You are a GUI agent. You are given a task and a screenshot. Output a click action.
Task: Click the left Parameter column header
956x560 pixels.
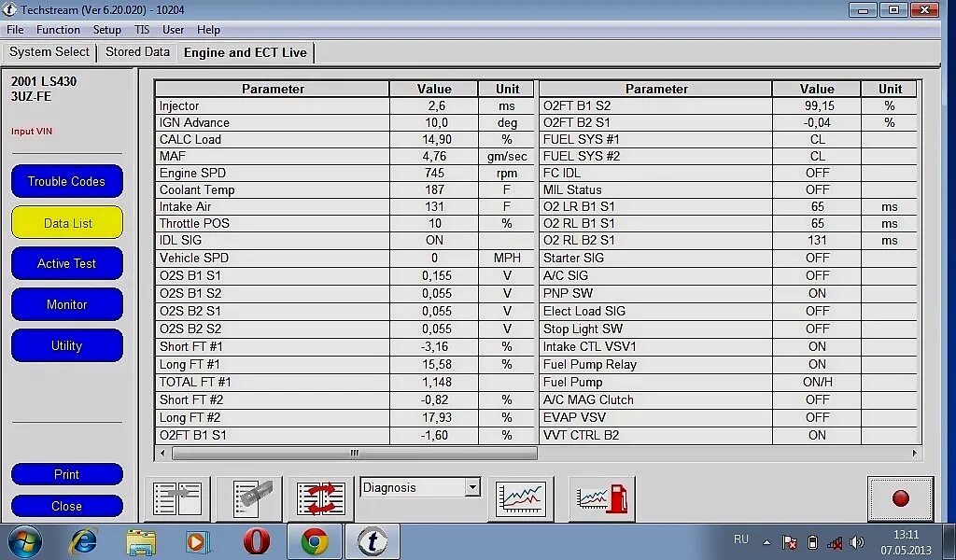point(273,89)
